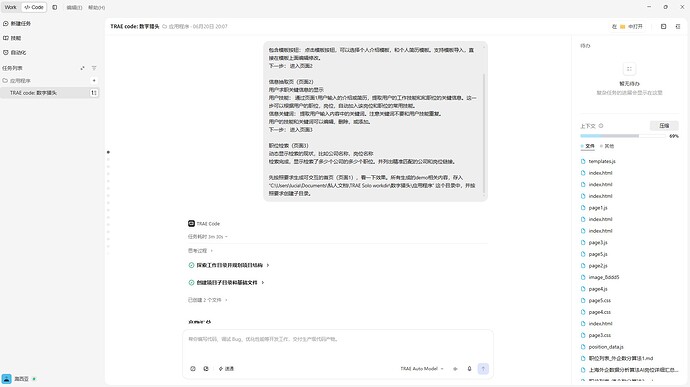This screenshot has width=690, height=387.
Task: Open page4.js in context files
Action: pos(598,289)
